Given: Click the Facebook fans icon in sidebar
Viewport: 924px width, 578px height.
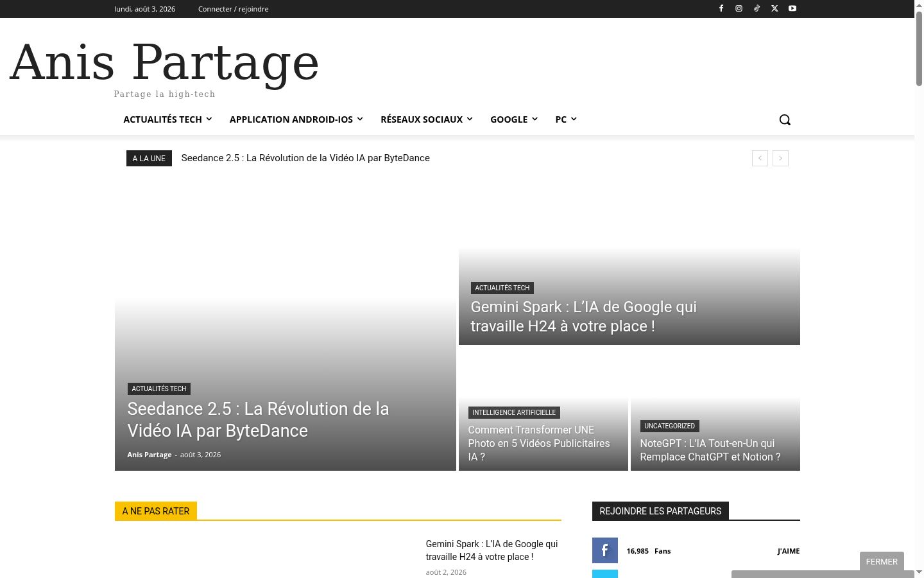Looking at the screenshot, I should [x=605, y=550].
